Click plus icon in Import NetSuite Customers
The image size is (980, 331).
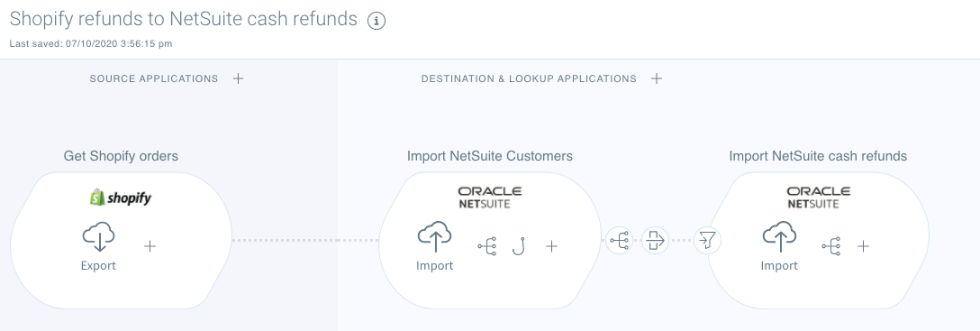551,246
